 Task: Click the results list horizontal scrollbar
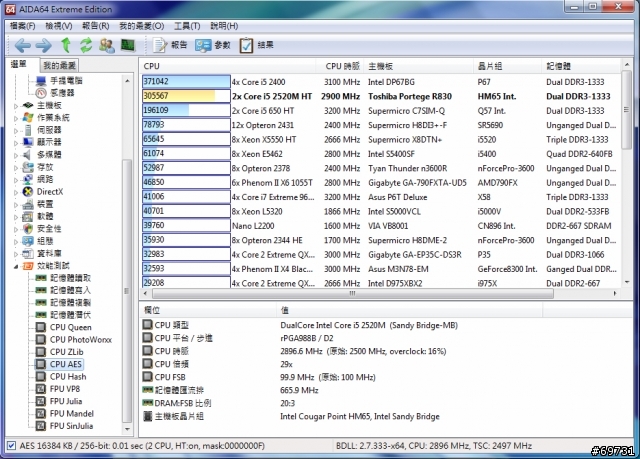pyautogui.click(x=352, y=293)
